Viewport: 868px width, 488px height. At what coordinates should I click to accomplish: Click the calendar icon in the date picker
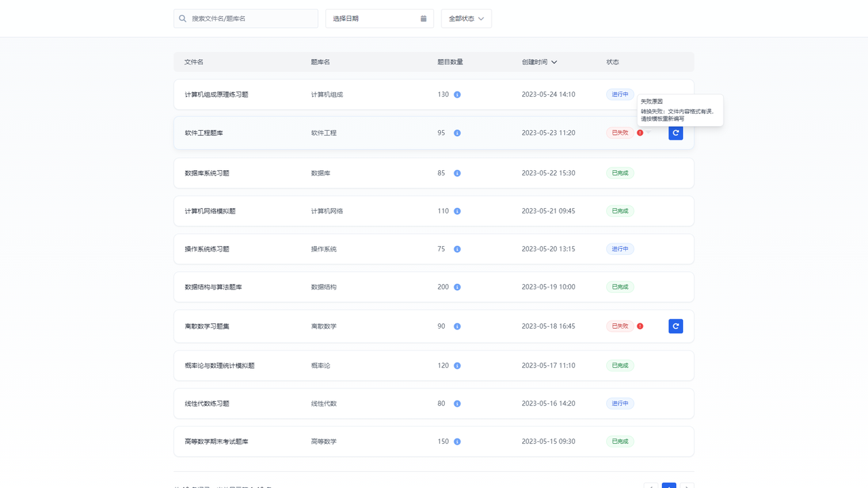[x=424, y=18]
